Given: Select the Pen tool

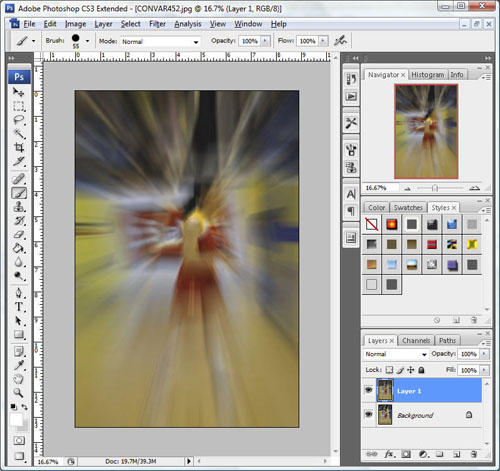Looking at the screenshot, I should point(18,293).
